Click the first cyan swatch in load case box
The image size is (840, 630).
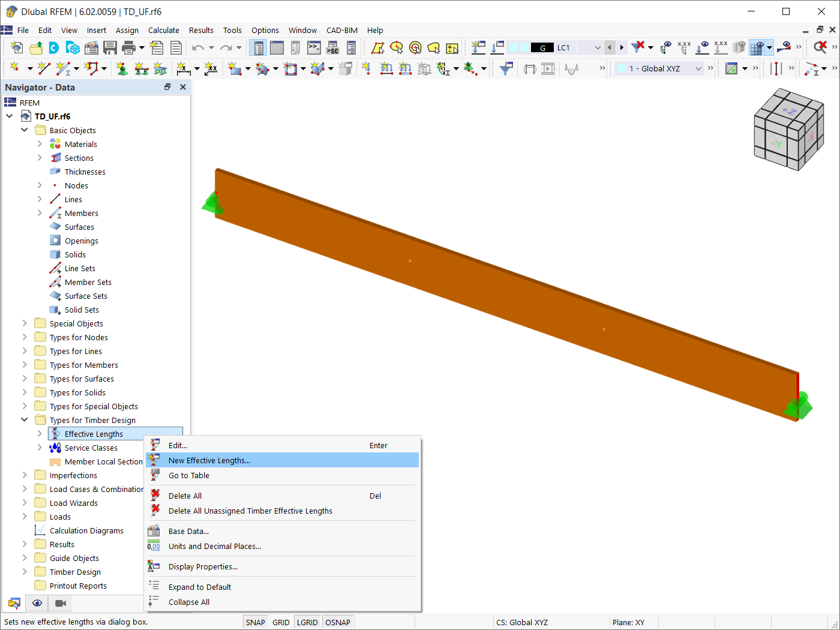pos(514,47)
